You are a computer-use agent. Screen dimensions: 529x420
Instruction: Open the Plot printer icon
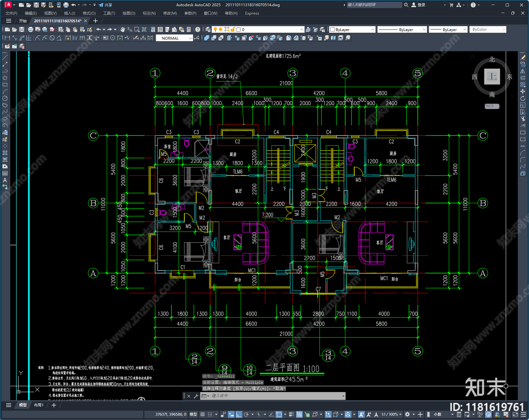pyautogui.click(x=30, y=29)
